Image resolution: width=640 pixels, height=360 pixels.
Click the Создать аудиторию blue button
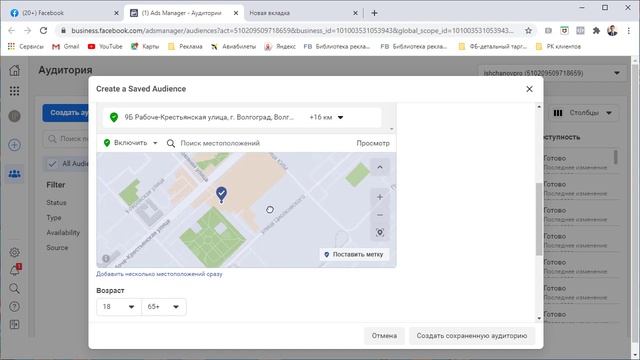(x=65, y=113)
